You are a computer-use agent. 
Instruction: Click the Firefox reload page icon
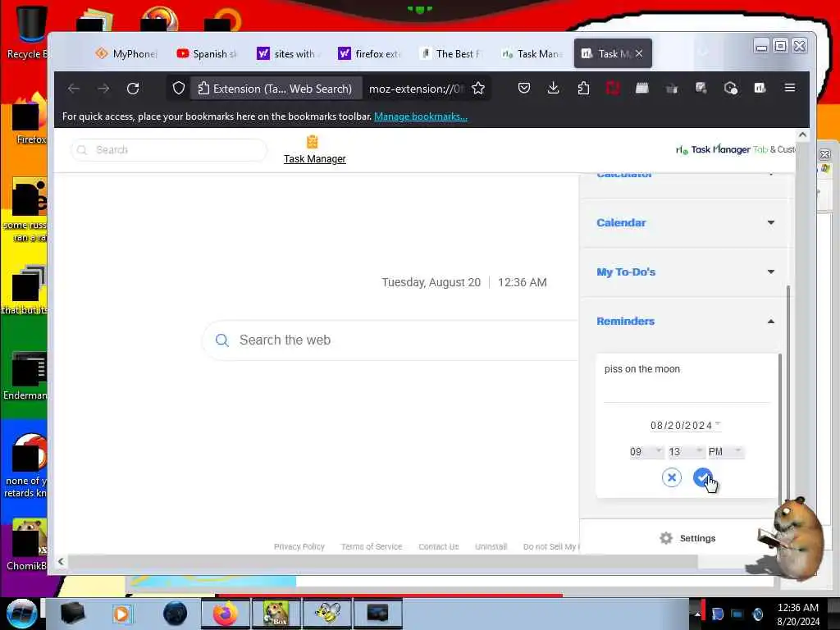point(133,89)
